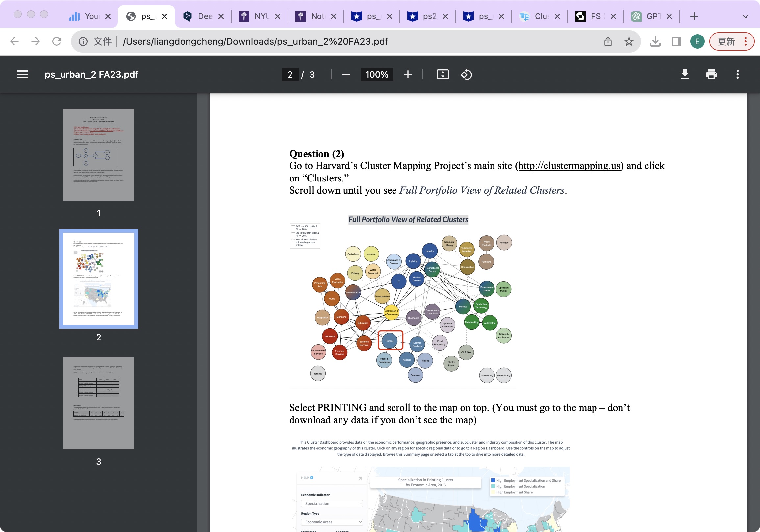Click High Employment Specialization and Share swatch
The image size is (760, 532).
pos(493,480)
